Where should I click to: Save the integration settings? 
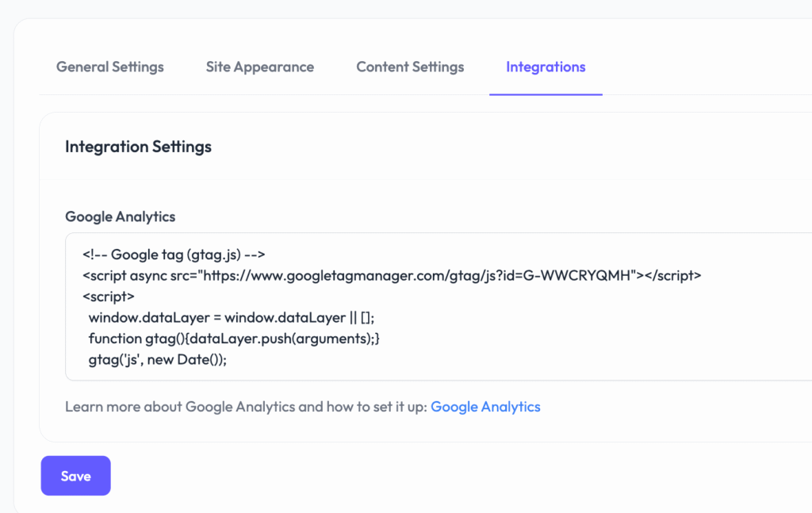click(x=75, y=476)
